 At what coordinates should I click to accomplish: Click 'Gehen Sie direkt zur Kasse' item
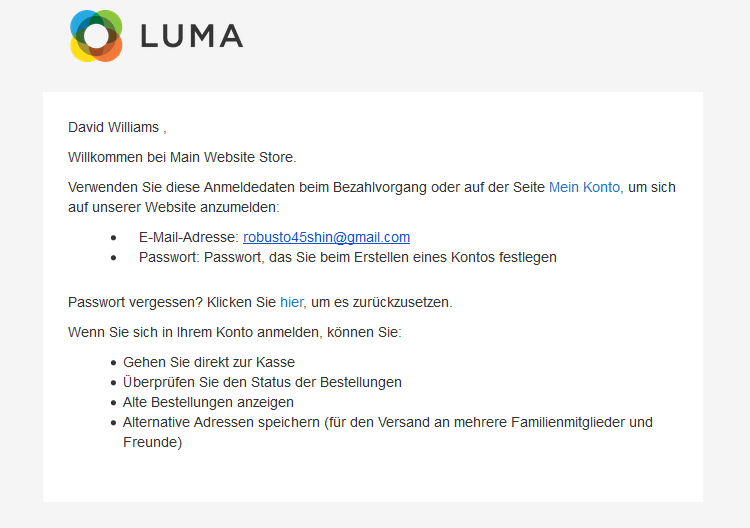coord(209,362)
